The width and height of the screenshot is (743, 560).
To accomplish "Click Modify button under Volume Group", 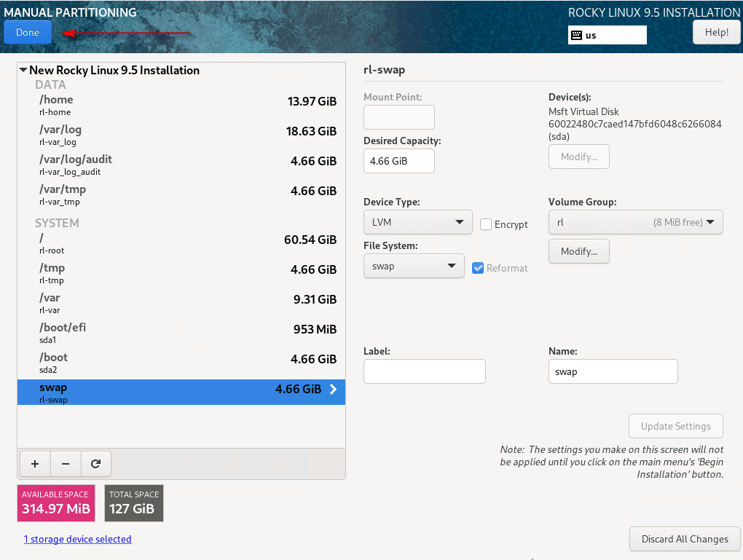I will (578, 251).
